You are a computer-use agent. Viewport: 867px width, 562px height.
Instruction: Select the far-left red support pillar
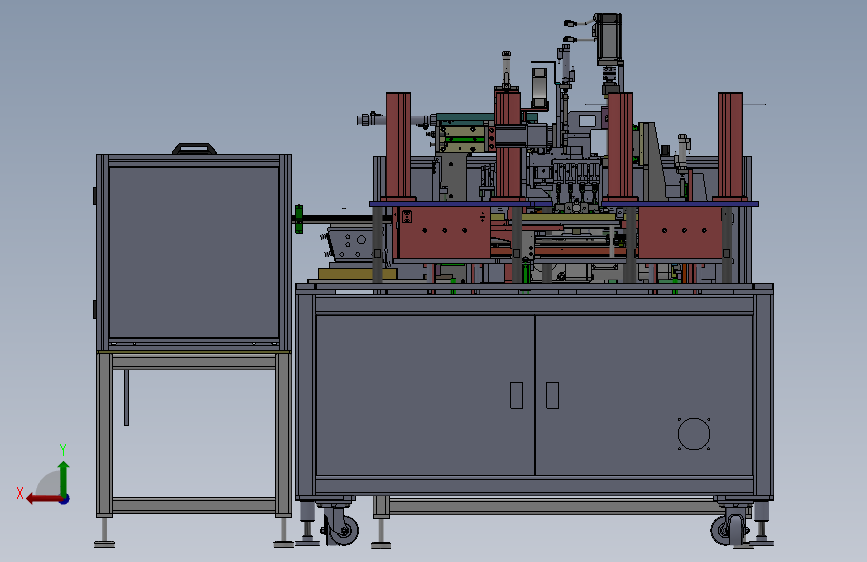click(x=398, y=146)
